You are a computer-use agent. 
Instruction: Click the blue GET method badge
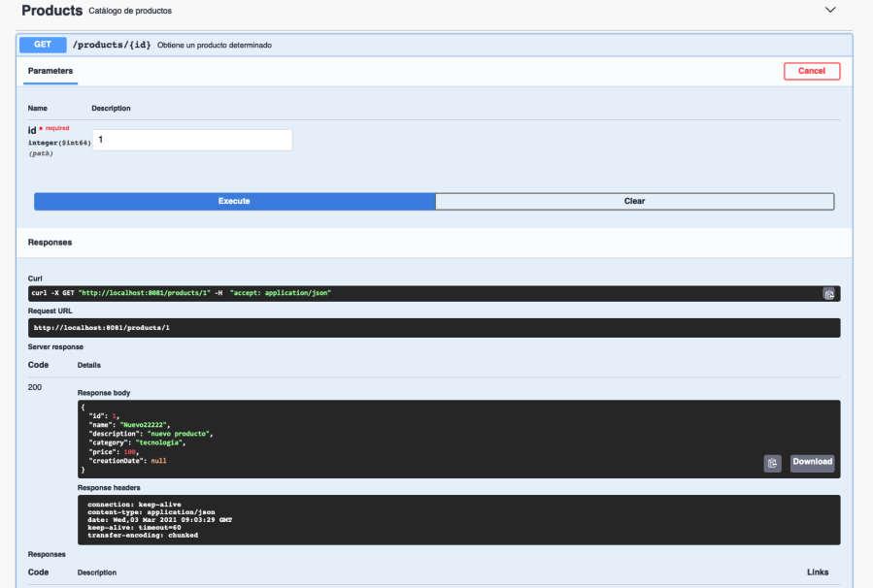point(42,45)
